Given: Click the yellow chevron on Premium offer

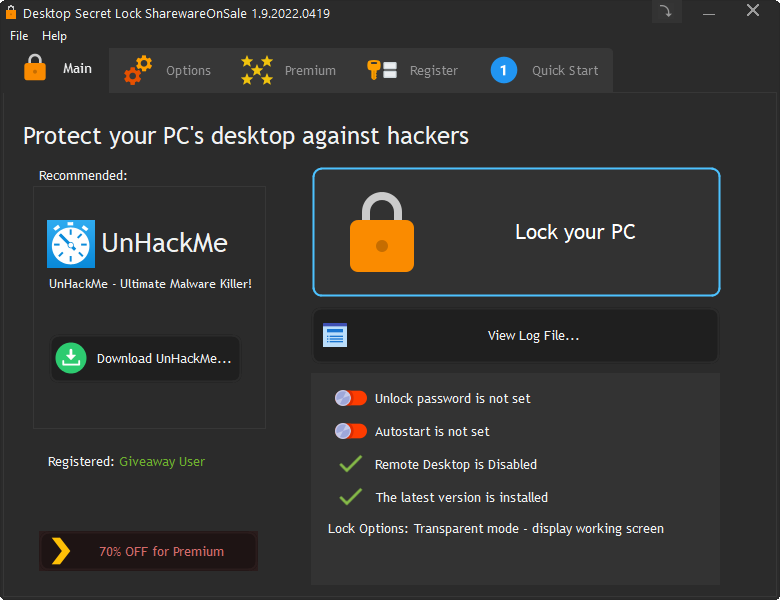Looking at the screenshot, I should click(61, 551).
